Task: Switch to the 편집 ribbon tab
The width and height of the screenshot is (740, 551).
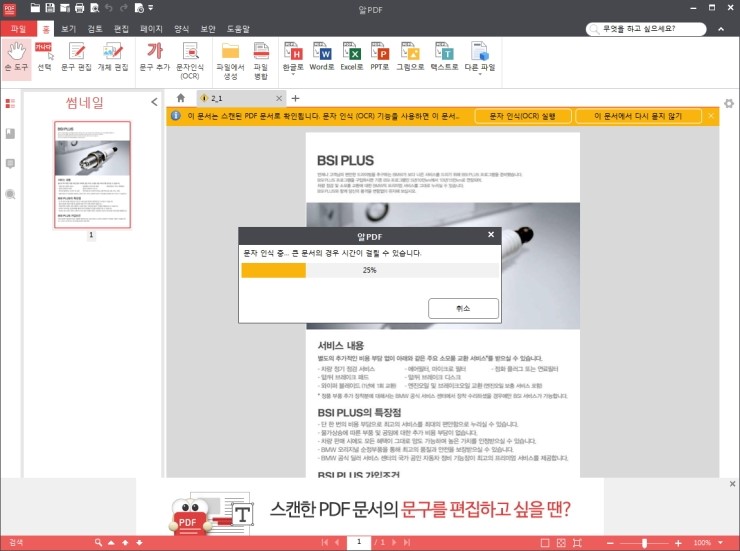Action: click(x=121, y=29)
